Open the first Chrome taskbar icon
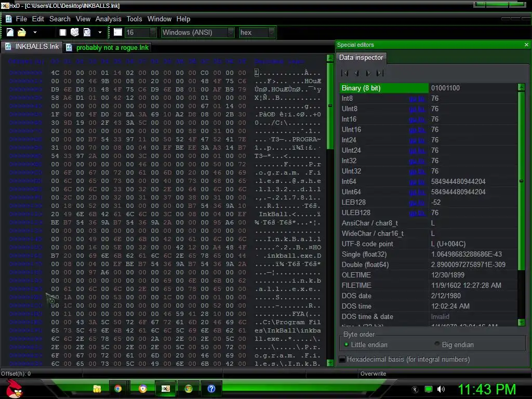The width and height of the screenshot is (532, 399). [118, 389]
